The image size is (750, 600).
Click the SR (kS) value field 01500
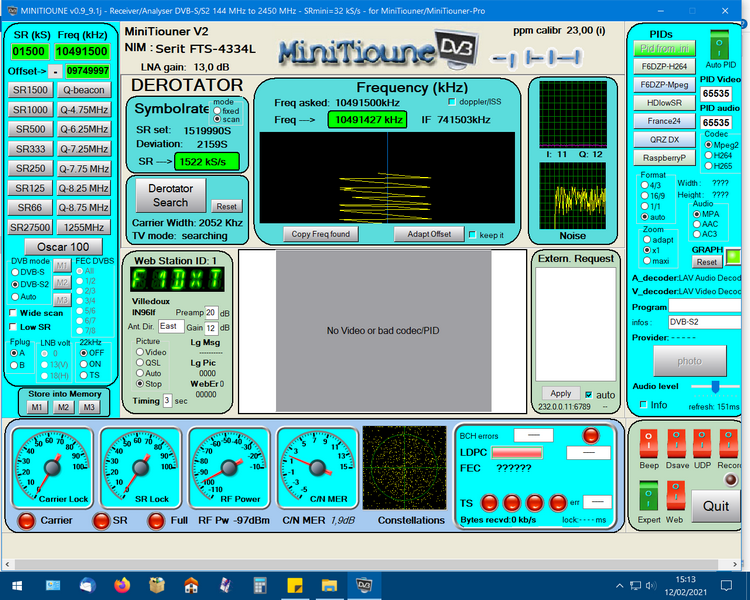click(x=29, y=52)
